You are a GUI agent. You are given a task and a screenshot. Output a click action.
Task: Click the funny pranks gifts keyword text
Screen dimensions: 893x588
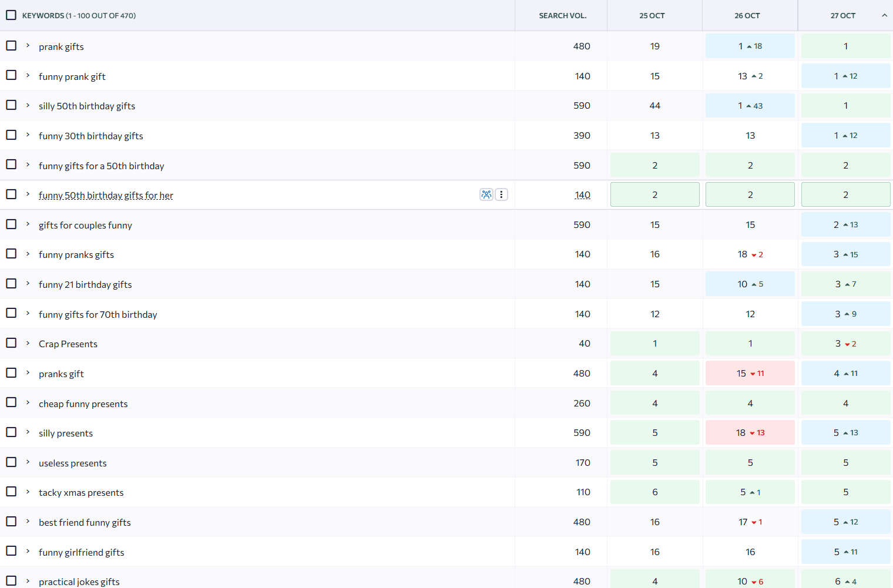click(76, 255)
